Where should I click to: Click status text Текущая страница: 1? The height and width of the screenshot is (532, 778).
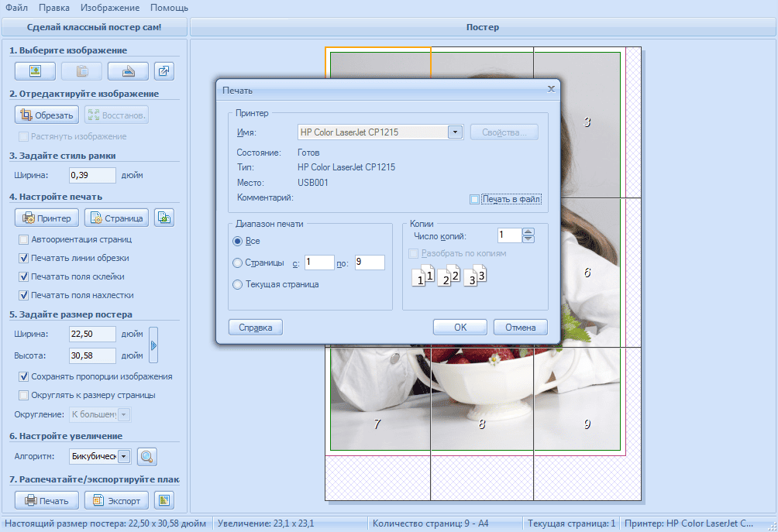pos(572,523)
